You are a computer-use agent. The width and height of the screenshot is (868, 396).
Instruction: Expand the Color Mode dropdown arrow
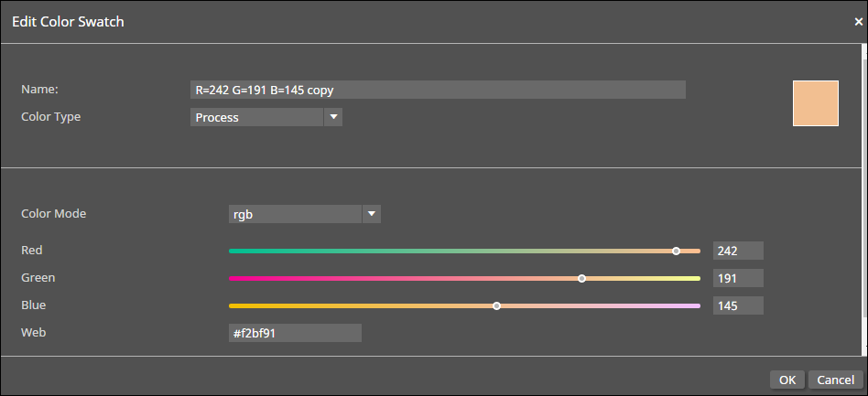pyautogui.click(x=371, y=214)
